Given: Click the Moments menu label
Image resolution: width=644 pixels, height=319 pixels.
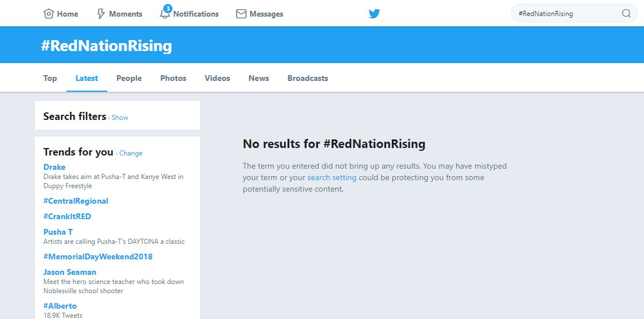Looking at the screenshot, I should click(125, 14).
